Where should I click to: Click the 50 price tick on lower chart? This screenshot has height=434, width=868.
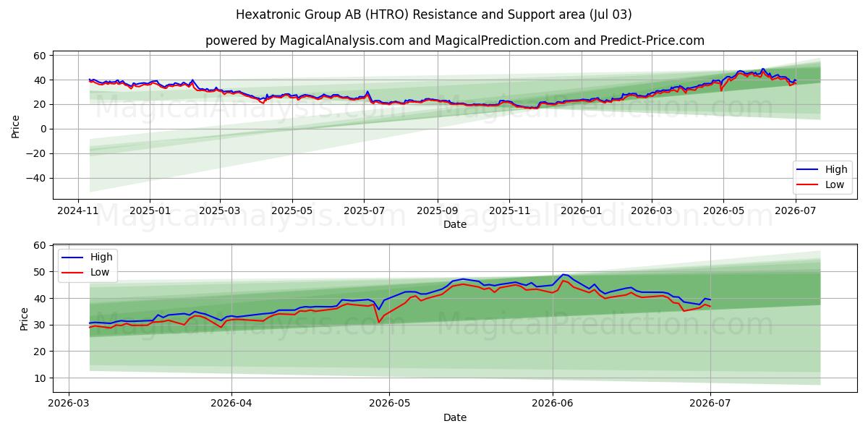(x=41, y=272)
